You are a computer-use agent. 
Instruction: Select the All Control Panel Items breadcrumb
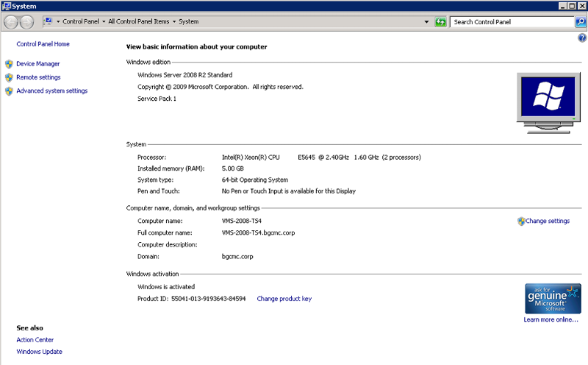pos(139,21)
